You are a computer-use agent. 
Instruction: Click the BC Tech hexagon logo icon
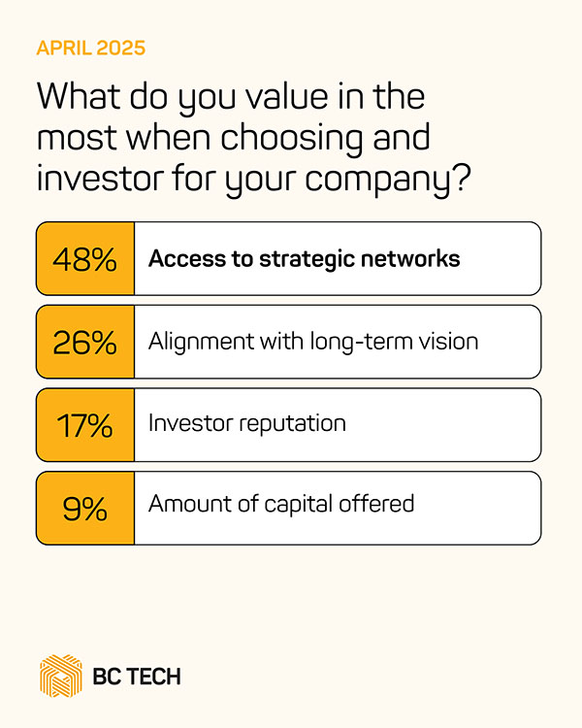pos(60,676)
